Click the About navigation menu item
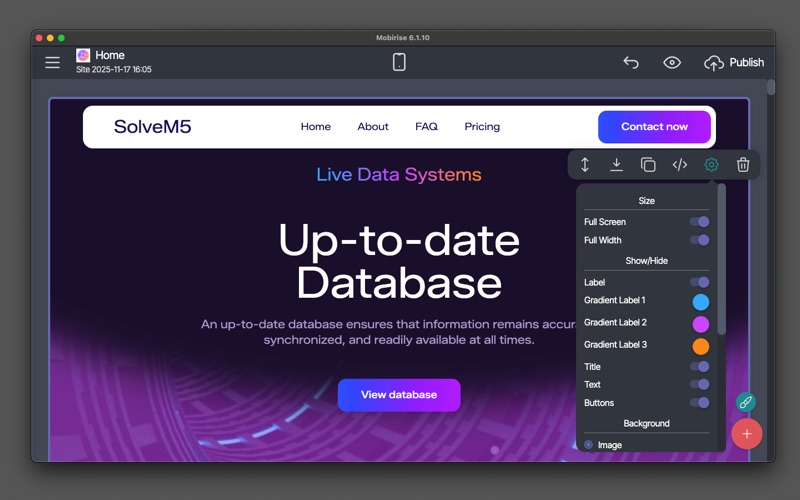The image size is (800, 500). pos(373,127)
